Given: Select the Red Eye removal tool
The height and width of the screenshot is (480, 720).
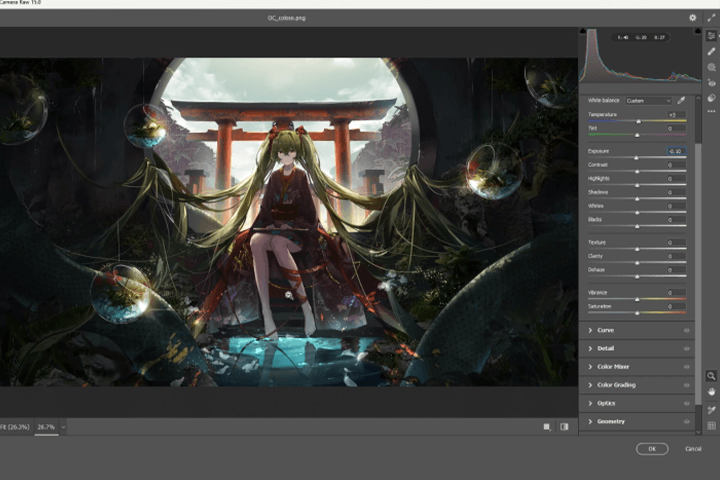Looking at the screenshot, I should pos(711,83).
